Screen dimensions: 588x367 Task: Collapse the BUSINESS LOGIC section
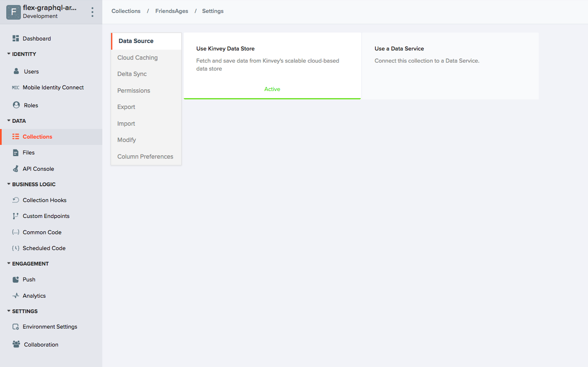click(9, 184)
